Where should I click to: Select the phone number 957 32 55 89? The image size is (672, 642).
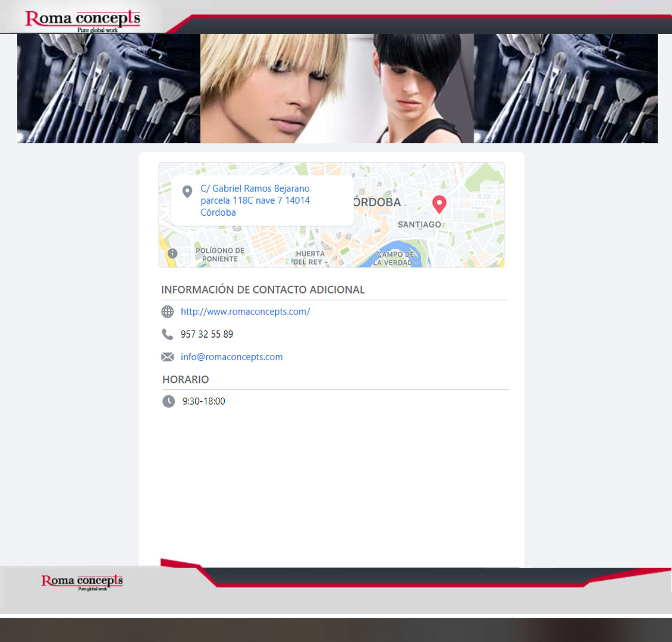(207, 334)
